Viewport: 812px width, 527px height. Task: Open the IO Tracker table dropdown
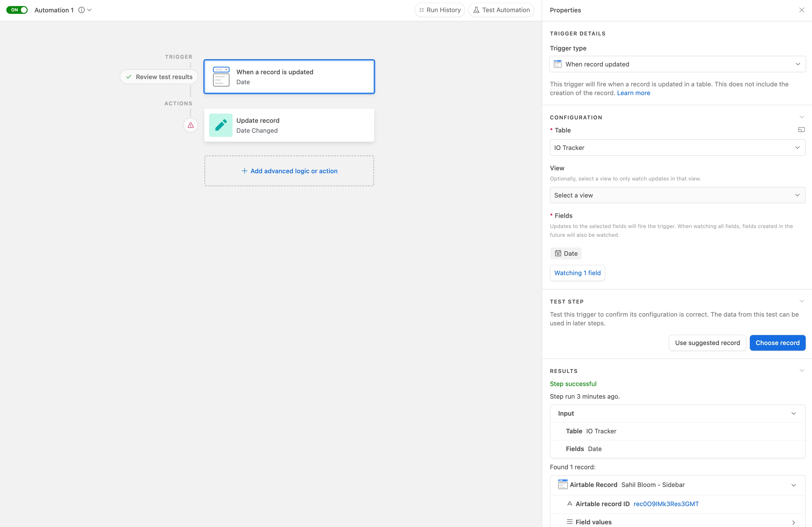click(678, 148)
